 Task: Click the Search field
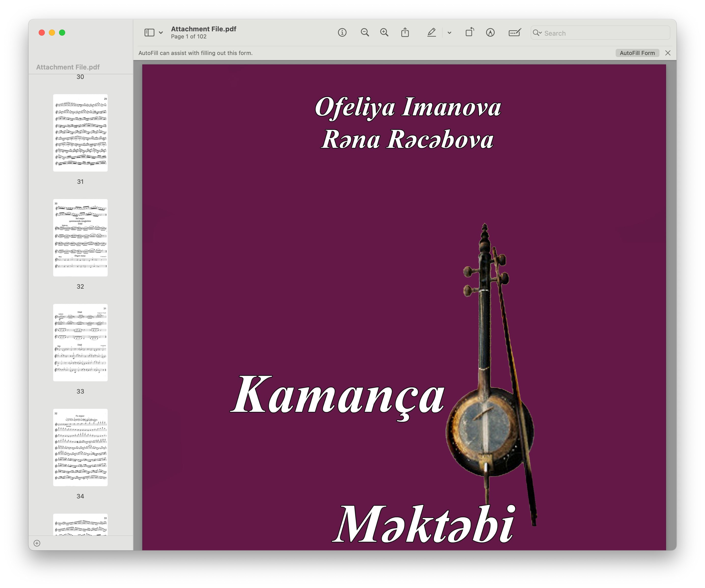coord(601,33)
